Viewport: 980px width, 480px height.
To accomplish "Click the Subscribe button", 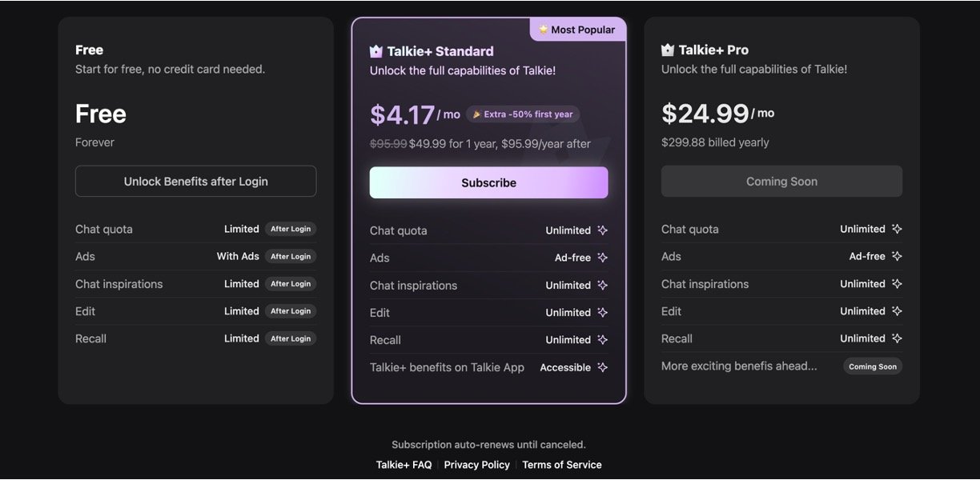I will [488, 182].
